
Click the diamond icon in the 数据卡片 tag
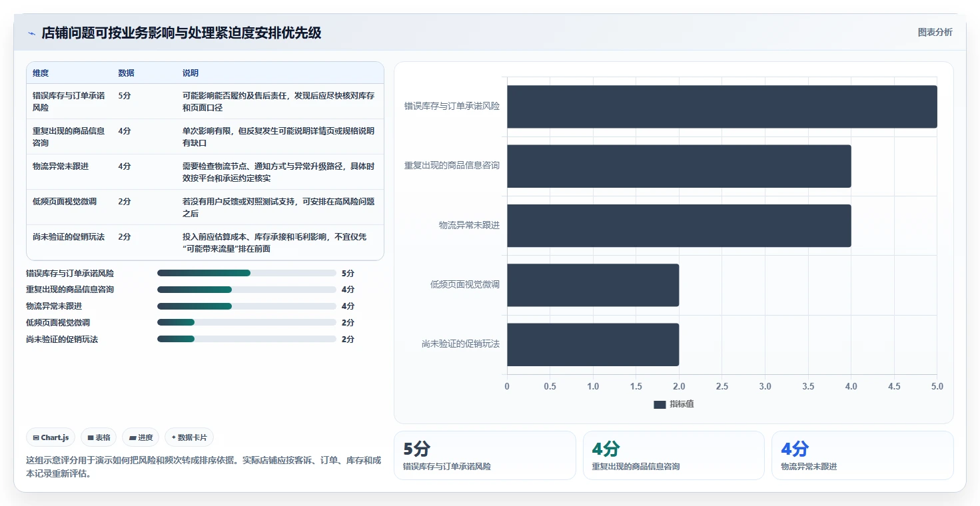[174, 438]
